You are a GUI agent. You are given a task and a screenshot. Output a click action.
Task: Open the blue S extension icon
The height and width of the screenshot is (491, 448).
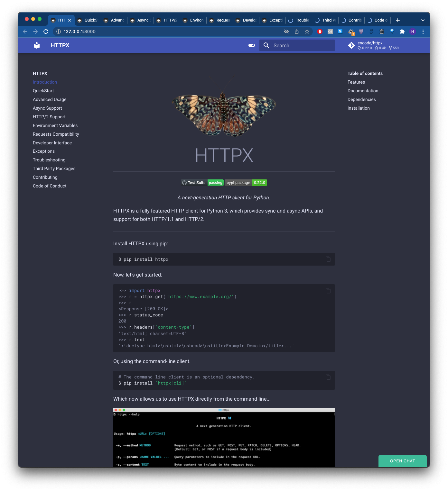point(340,31)
